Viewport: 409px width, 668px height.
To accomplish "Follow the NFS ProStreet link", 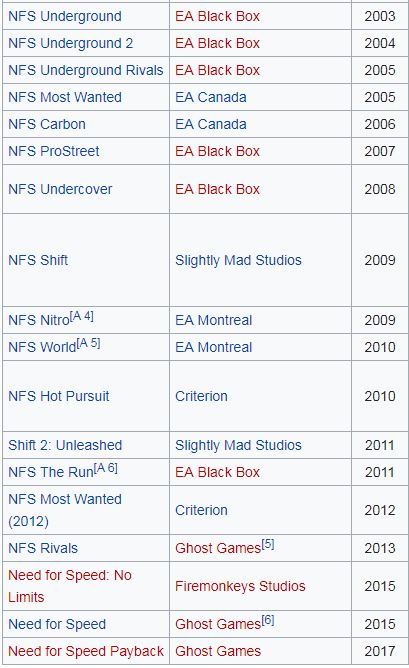I will [x=54, y=151].
